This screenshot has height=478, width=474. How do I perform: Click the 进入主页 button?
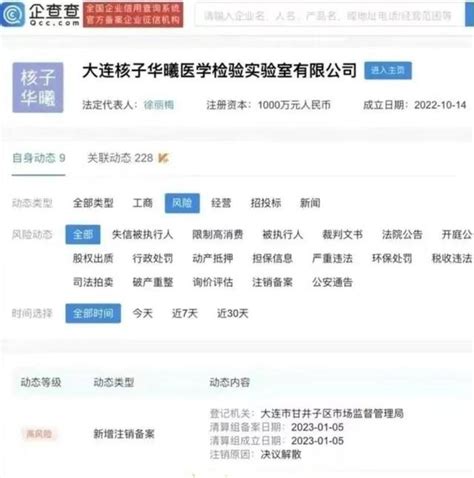click(388, 70)
